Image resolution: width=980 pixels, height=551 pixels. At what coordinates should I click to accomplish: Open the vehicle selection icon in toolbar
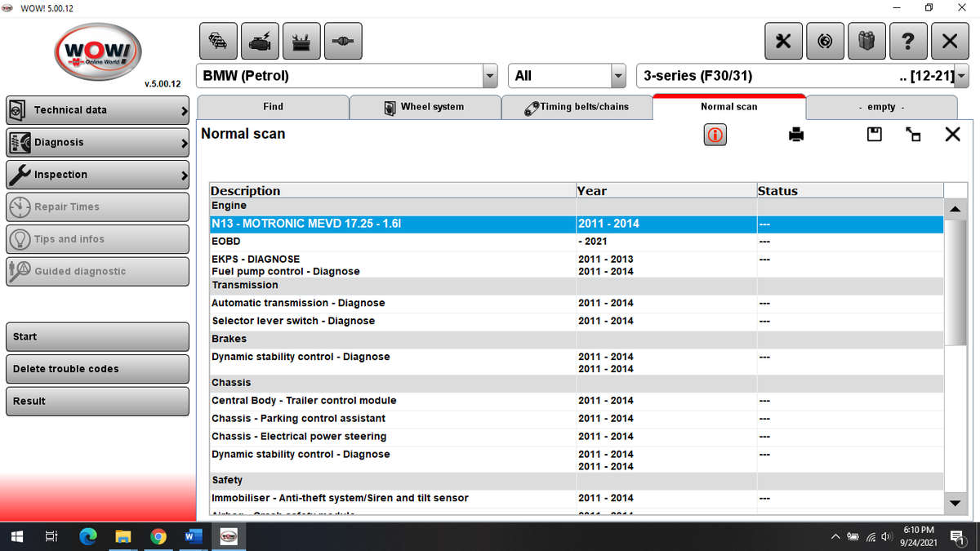tap(218, 41)
